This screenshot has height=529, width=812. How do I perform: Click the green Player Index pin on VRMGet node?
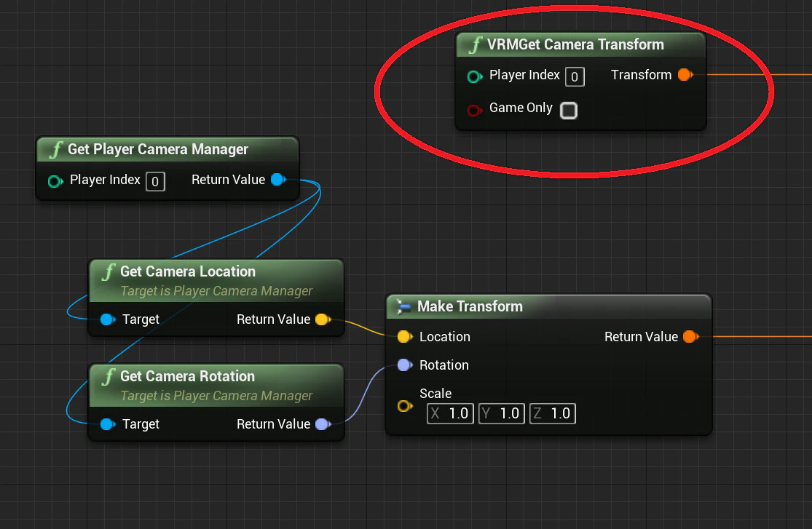point(474,76)
